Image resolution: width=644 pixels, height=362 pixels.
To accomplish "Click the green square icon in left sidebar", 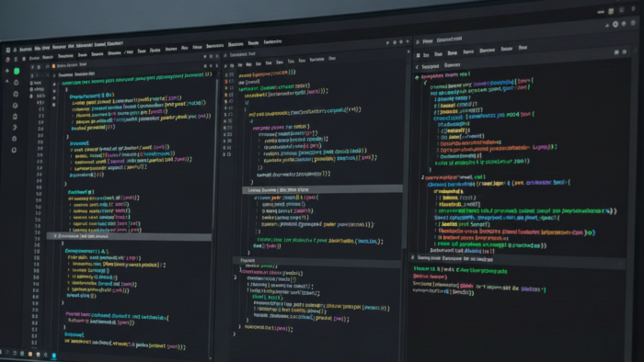I will tap(17, 71).
